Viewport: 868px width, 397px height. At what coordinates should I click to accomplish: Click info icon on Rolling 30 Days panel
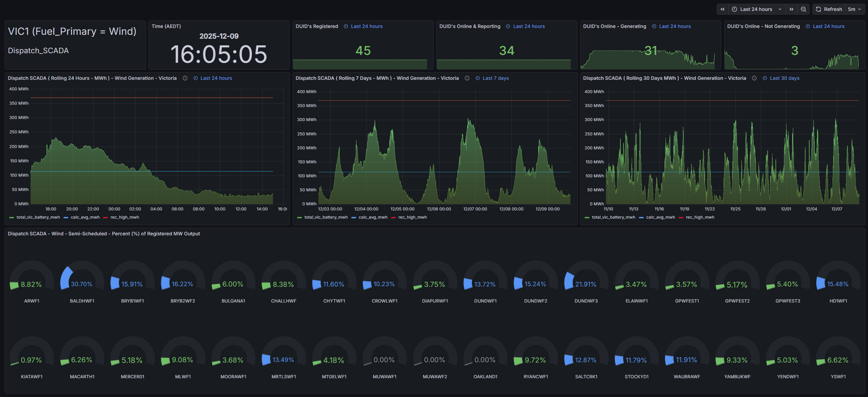(x=754, y=78)
